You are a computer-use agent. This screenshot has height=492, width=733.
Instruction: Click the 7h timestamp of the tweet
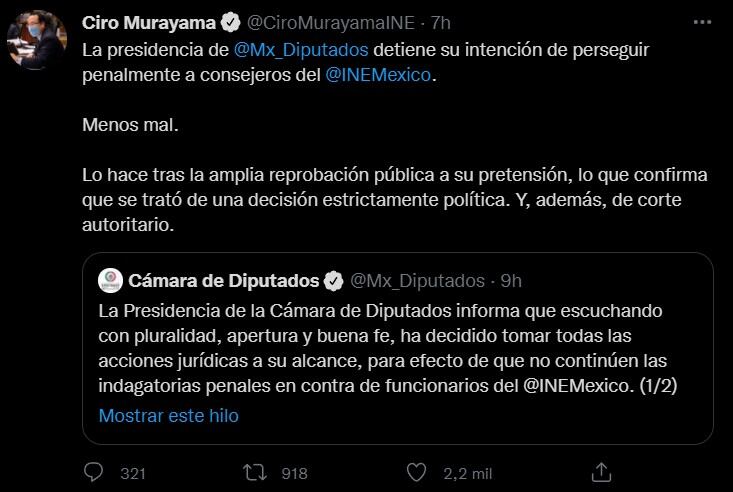[441, 22]
